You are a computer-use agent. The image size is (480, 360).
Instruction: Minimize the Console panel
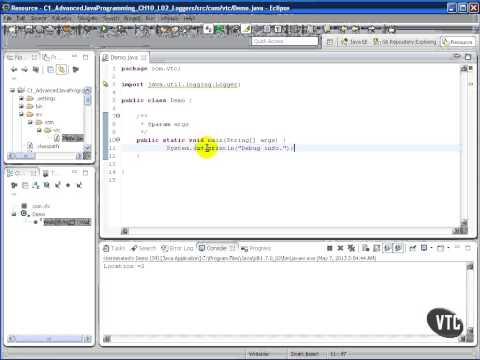click(457, 247)
